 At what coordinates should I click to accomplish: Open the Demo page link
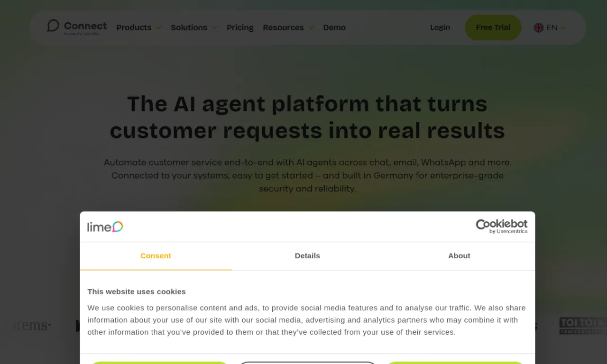334,27
